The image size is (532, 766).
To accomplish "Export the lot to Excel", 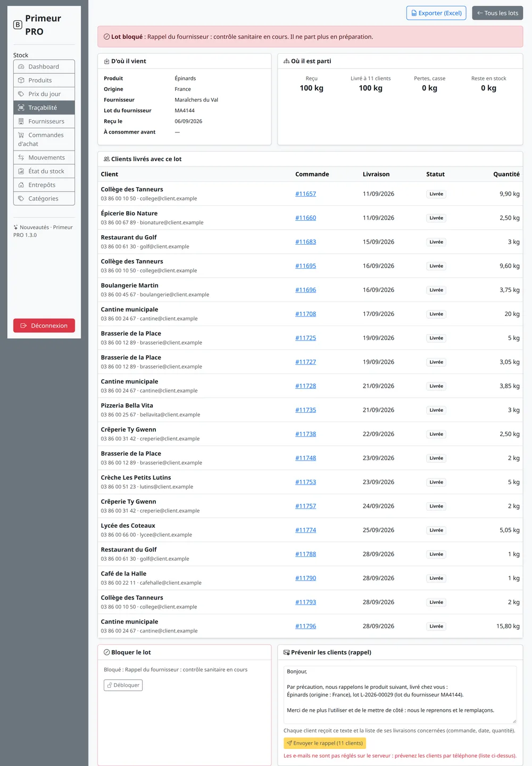I will click(436, 13).
